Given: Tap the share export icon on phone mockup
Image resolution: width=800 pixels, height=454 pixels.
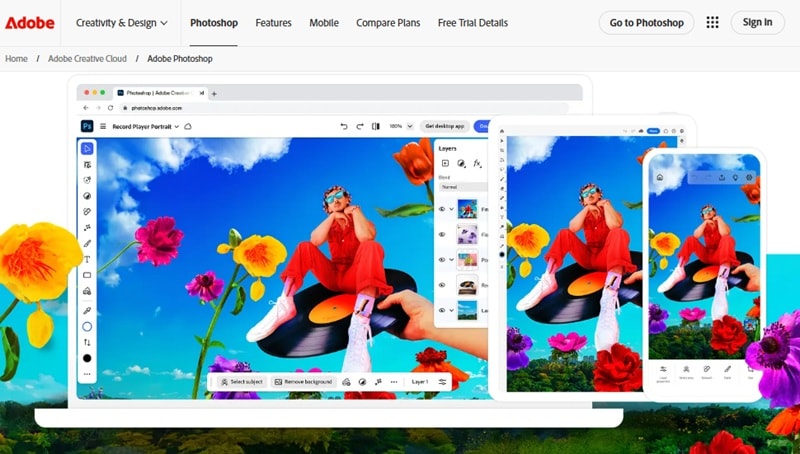Looking at the screenshot, I should coord(722,178).
